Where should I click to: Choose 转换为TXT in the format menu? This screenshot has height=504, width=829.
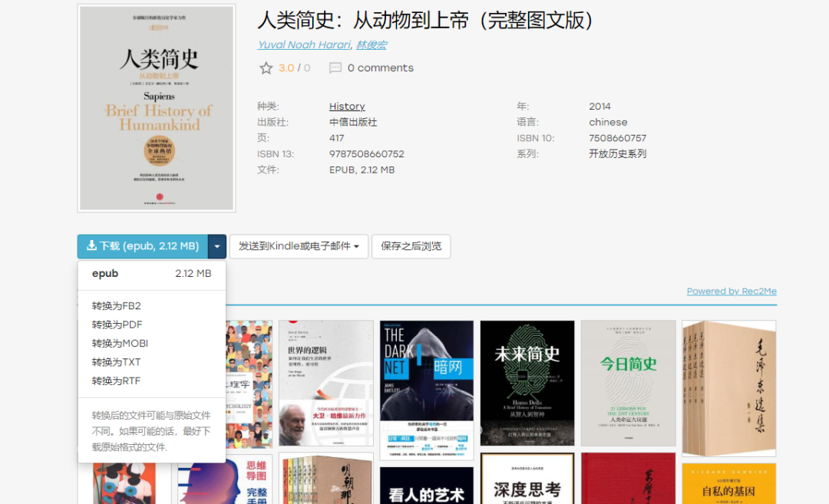[117, 362]
